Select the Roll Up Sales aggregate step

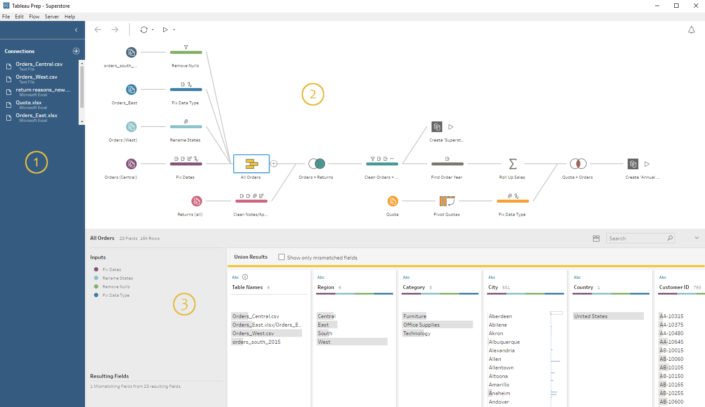[513, 164]
